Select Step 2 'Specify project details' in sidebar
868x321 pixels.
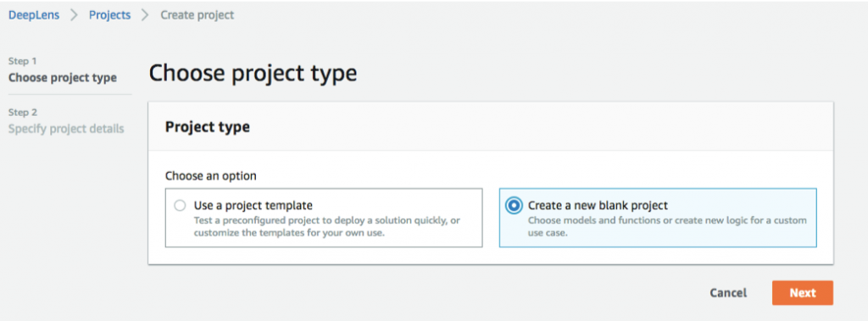click(x=66, y=129)
